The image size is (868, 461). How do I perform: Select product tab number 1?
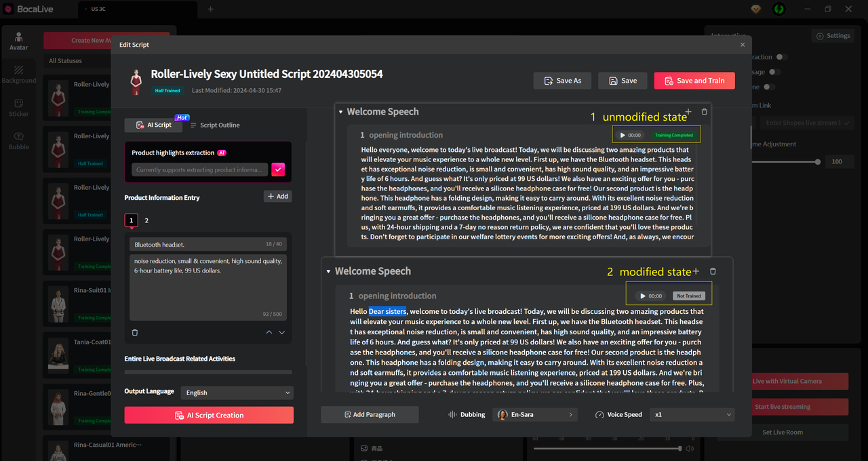pos(132,220)
